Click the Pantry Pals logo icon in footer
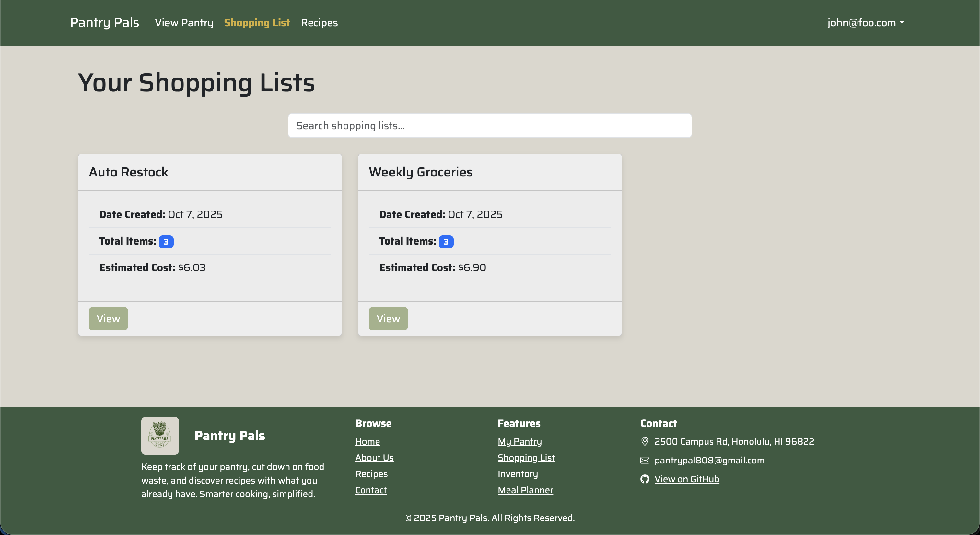 point(160,436)
